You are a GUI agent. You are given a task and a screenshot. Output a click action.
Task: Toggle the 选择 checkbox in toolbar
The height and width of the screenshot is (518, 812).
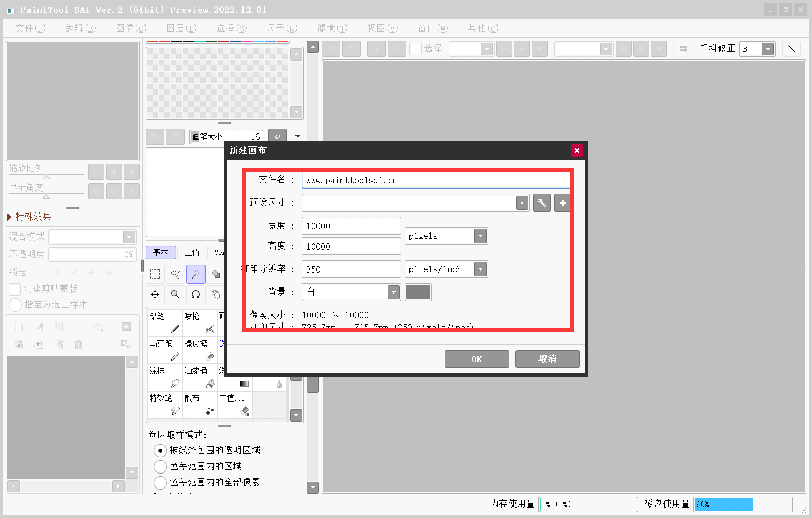(x=415, y=49)
